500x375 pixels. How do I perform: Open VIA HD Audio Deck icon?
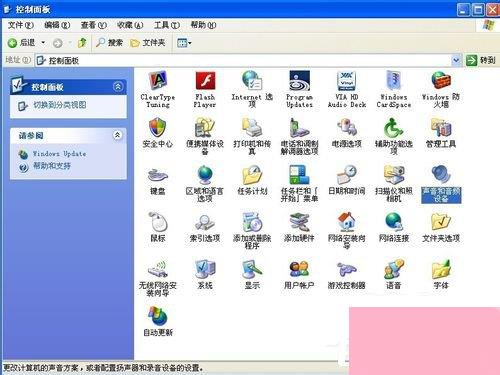(347, 81)
